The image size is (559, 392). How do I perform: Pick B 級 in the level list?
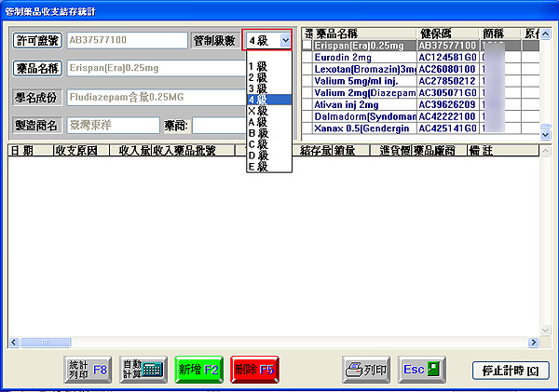257,133
